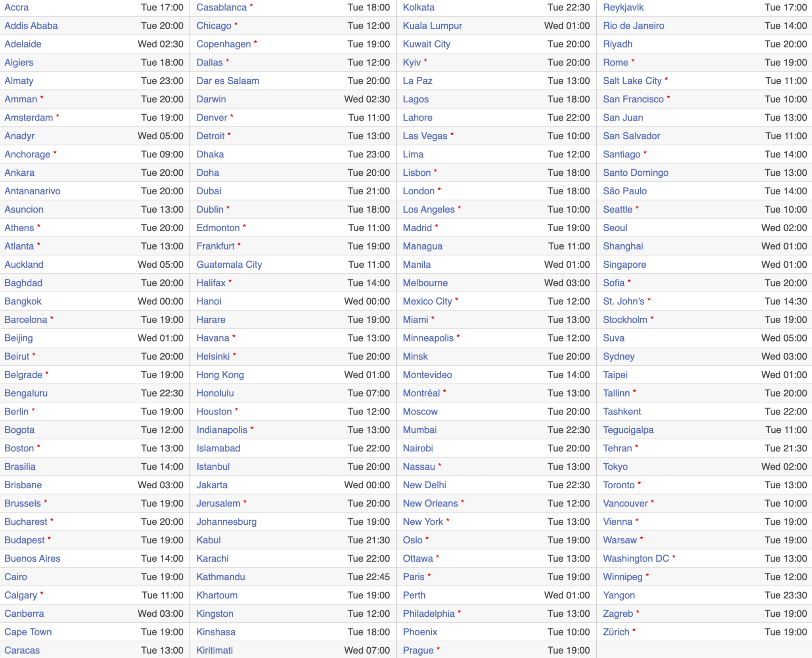Screen dimensions: 812x658
Task: Select the Mexico City link
Action: 427,301
